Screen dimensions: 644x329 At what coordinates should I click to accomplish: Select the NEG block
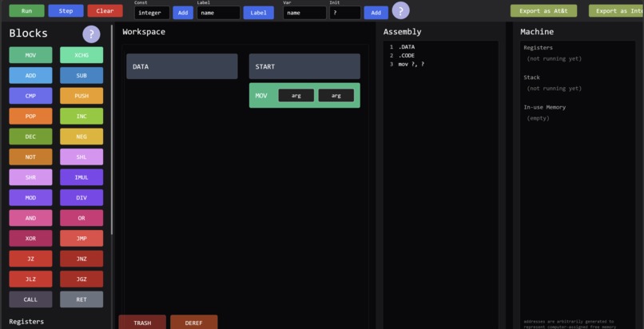(81, 137)
